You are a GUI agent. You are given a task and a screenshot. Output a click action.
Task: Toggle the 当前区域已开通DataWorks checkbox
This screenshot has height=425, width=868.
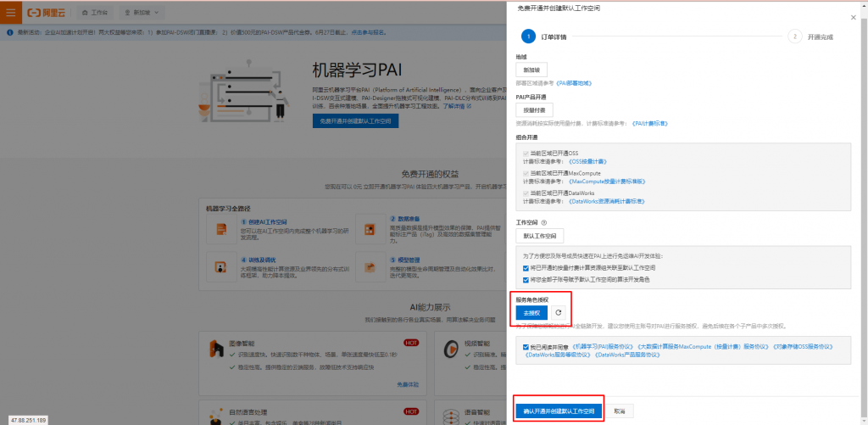(526, 193)
